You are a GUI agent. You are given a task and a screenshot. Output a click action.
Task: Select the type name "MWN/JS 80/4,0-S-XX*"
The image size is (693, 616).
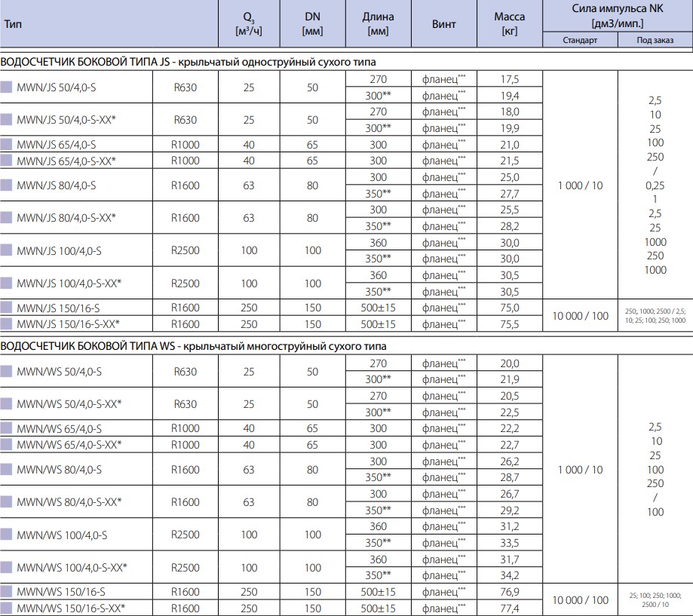[x=66, y=218]
